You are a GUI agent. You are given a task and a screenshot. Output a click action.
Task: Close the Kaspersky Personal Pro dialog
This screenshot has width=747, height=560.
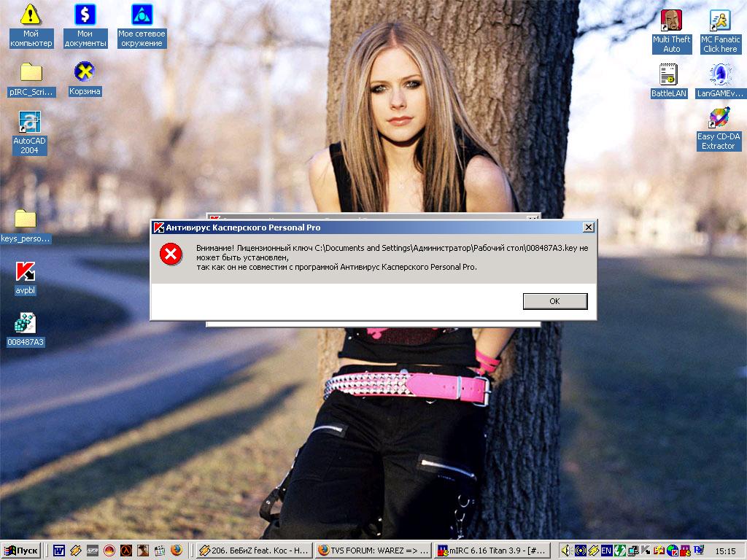point(588,227)
